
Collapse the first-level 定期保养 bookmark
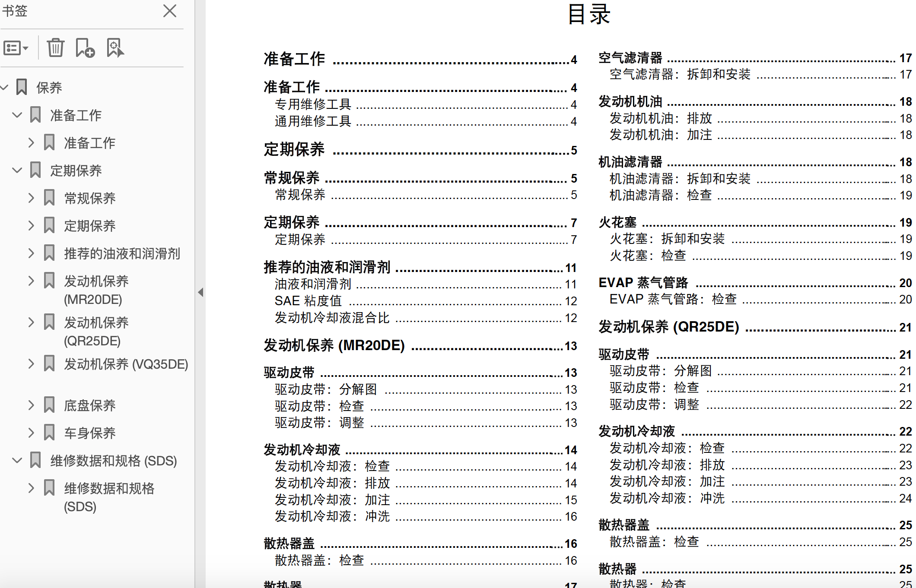tap(17, 171)
